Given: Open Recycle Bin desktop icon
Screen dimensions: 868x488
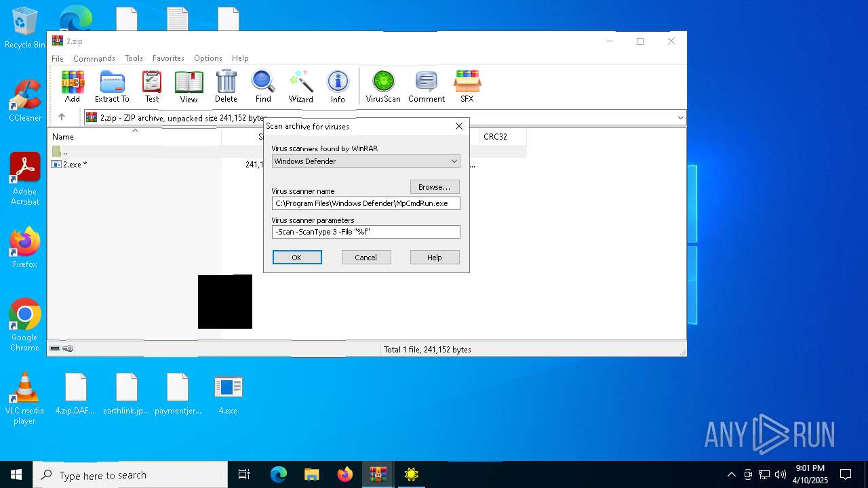Looking at the screenshot, I should pyautogui.click(x=25, y=28).
